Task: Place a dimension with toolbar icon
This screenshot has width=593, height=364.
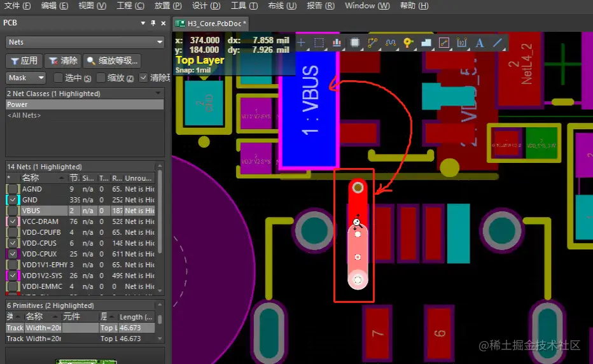Action: (462, 43)
